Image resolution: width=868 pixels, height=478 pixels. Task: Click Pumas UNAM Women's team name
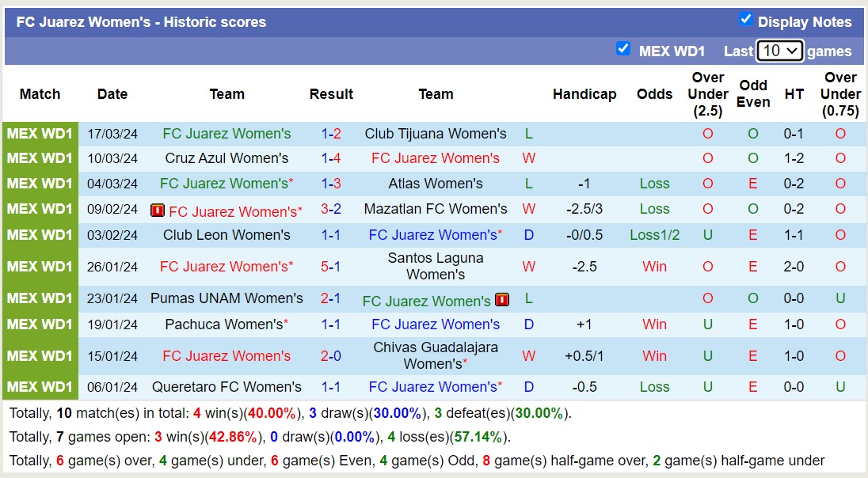click(x=227, y=298)
